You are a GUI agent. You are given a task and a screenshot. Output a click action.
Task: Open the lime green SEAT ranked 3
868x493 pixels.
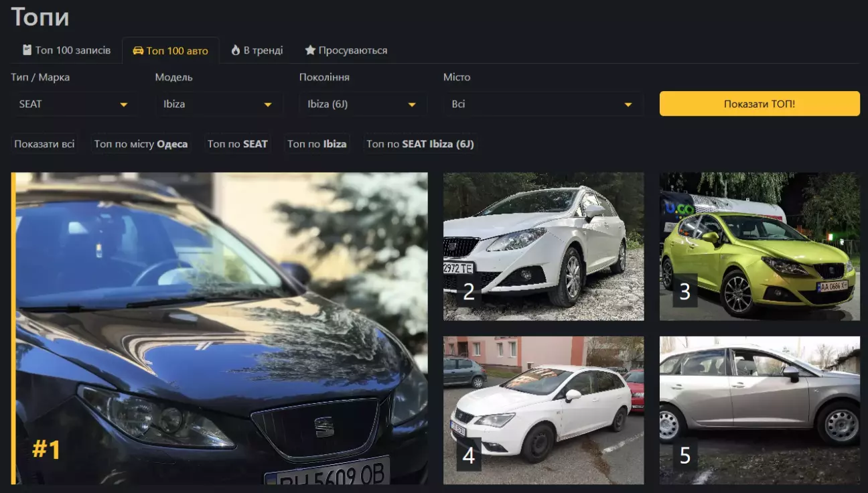coord(759,246)
